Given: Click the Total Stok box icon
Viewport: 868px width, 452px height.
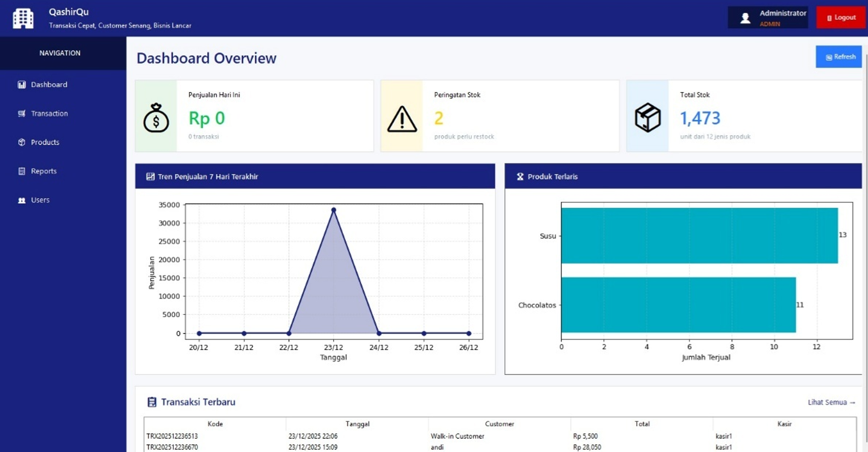Looking at the screenshot, I should pyautogui.click(x=647, y=118).
